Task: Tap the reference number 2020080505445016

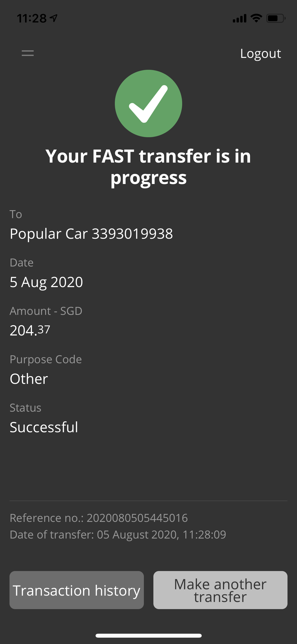Action: [137, 518]
